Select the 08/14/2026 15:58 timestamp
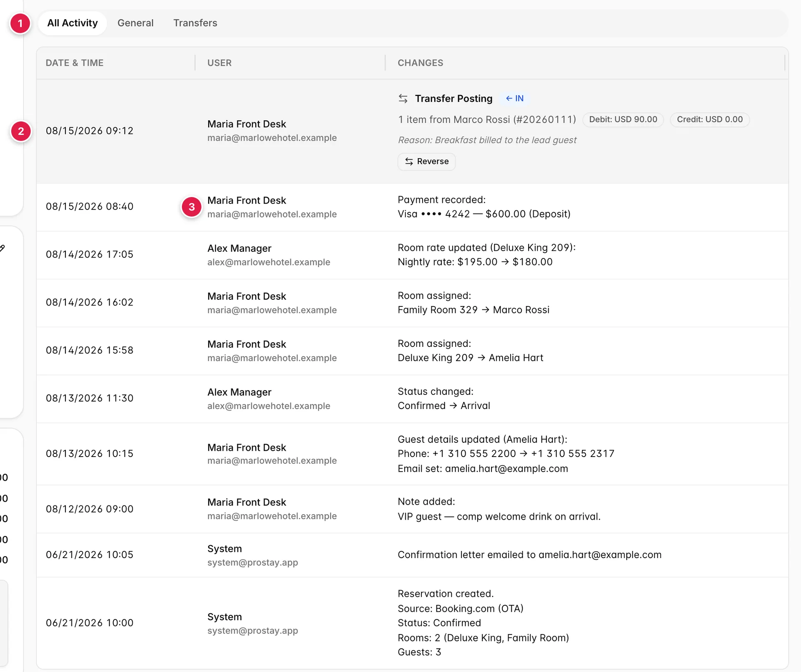Image resolution: width=801 pixels, height=672 pixels. (x=90, y=350)
